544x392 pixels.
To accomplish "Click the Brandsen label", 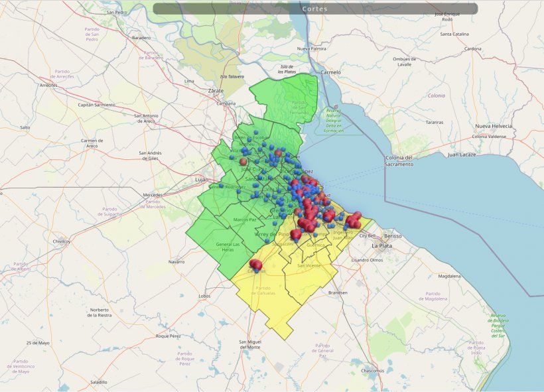I will tap(338, 293).
